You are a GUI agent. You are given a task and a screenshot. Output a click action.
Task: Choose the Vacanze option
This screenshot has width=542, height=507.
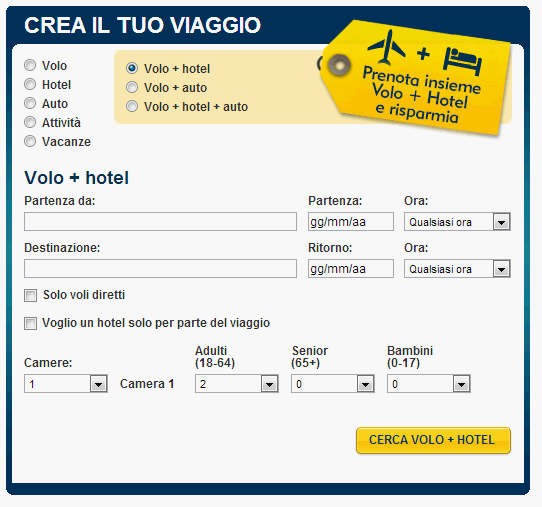coord(30,141)
